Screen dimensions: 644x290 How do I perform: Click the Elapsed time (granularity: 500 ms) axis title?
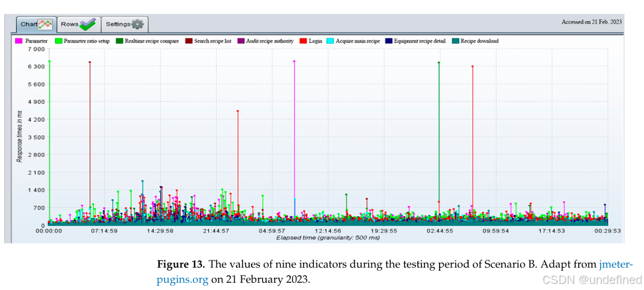(x=328, y=237)
